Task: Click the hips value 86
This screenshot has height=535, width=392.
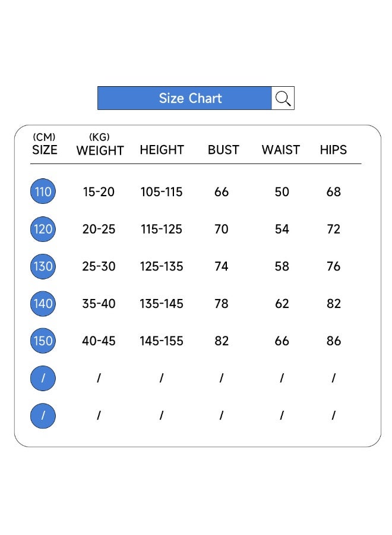Action: [x=334, y=341]
